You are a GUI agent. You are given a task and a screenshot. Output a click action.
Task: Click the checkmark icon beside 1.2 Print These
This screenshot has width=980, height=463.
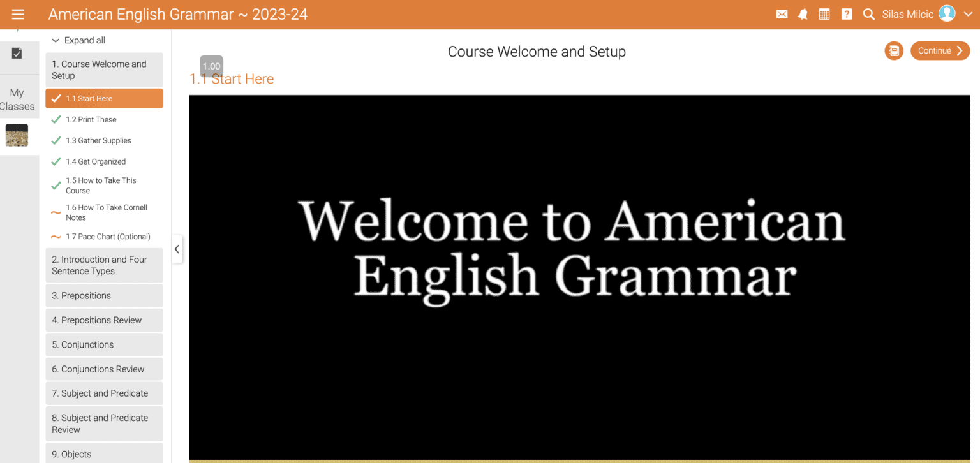(x=56, y=119)
